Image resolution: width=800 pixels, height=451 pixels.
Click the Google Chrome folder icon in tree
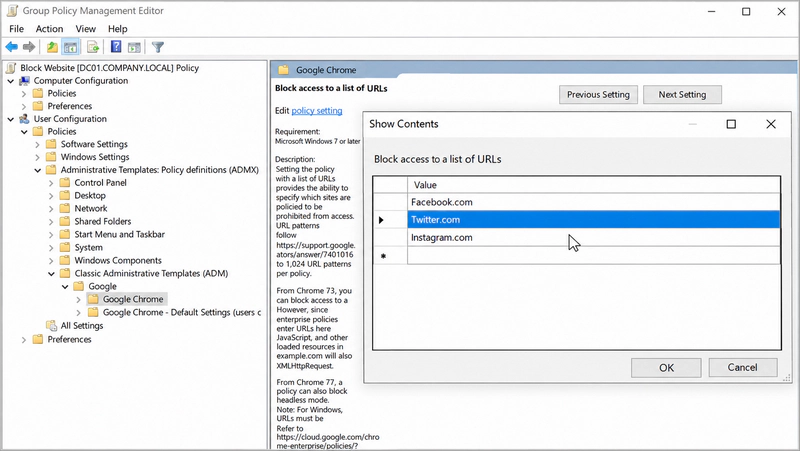click(x=93, y=299)
